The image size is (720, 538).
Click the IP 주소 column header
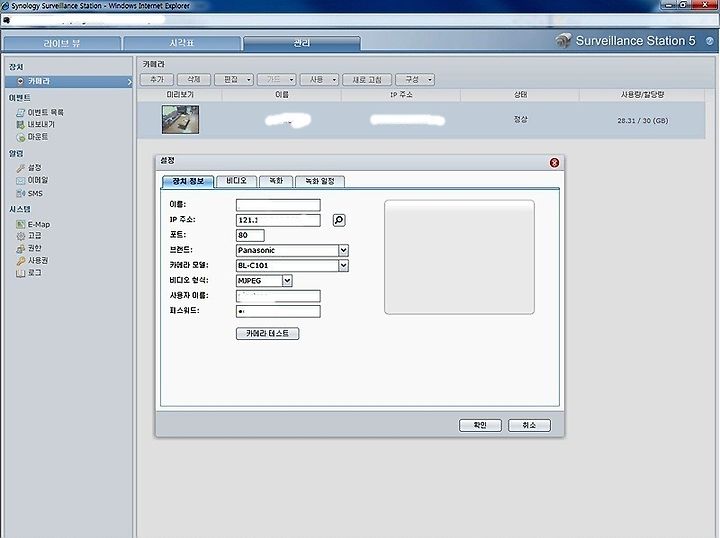(401, 95)
